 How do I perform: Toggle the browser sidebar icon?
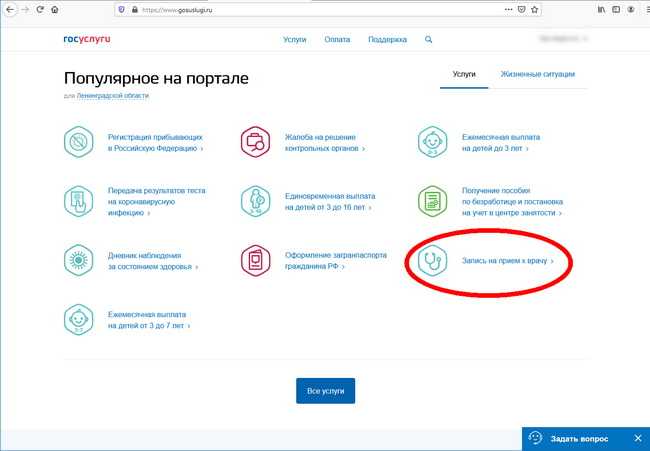(616, 10)
